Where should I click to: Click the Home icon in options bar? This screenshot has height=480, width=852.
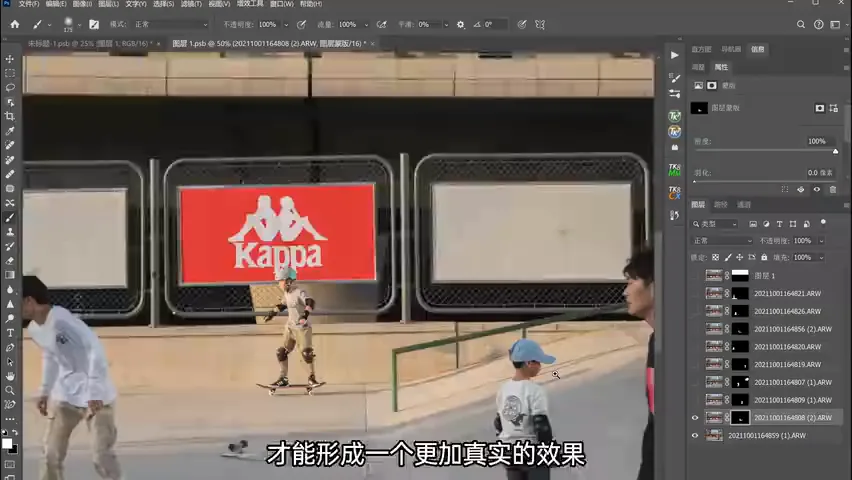click(x=15, y=24)
